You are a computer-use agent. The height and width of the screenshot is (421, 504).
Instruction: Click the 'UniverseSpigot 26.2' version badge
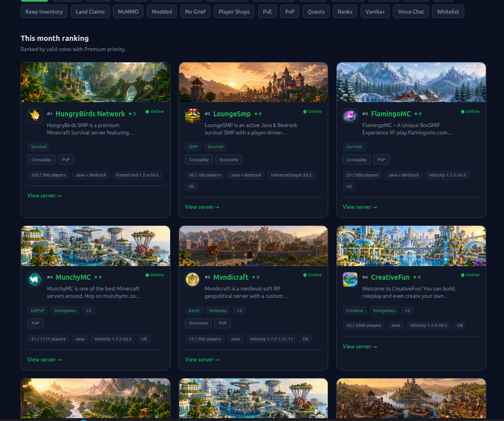tap(291, 175)
